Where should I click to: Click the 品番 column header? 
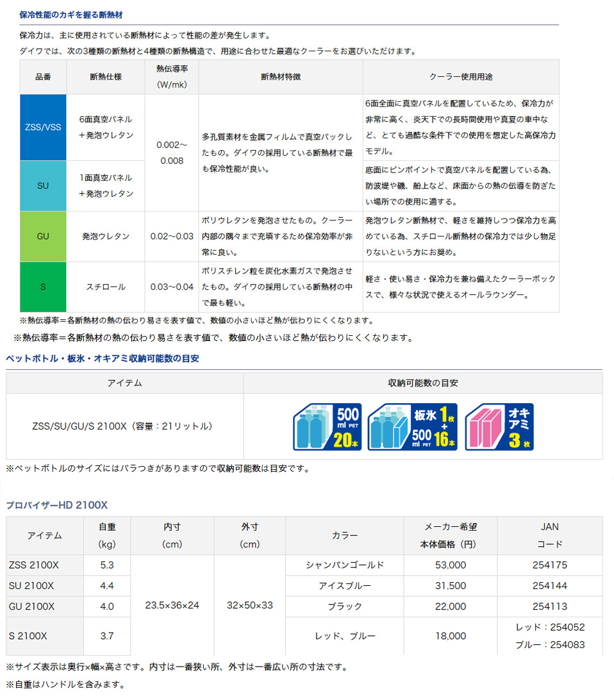[x=43, y=77]
